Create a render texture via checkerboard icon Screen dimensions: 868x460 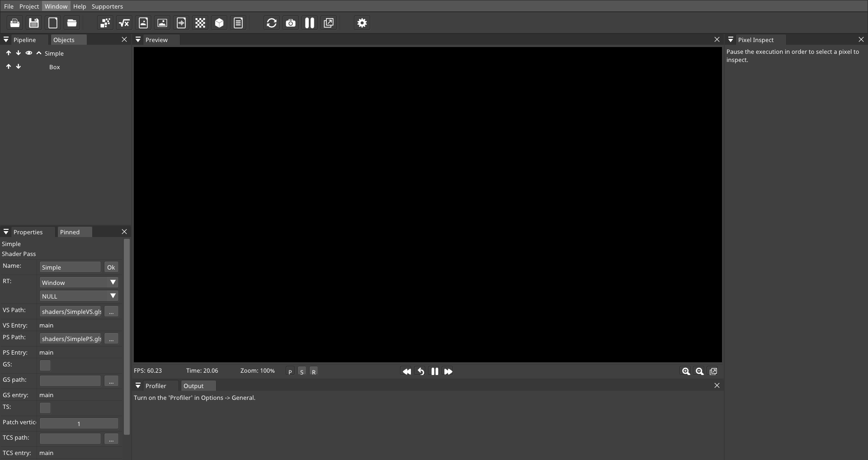click(200, 23)
